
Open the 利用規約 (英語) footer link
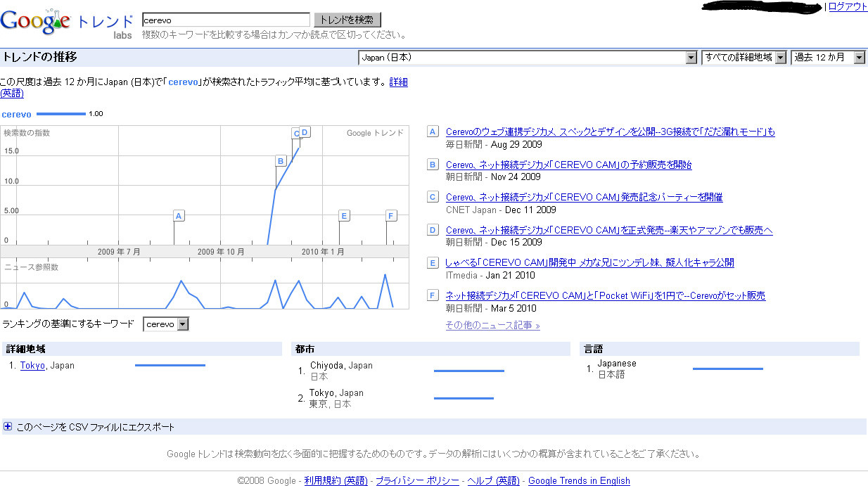[336, 481]
